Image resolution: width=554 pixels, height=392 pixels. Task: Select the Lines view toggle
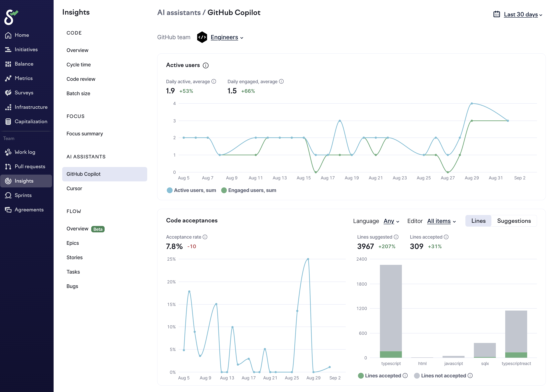point(478,221)
